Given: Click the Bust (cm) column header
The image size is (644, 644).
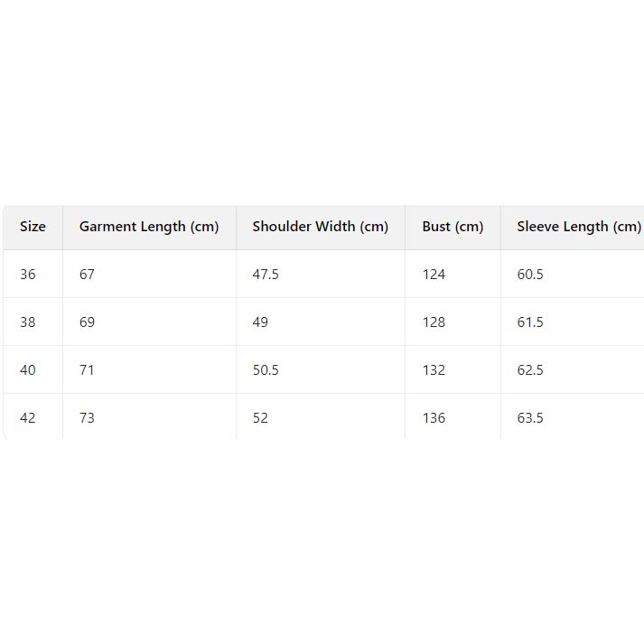Looking at the screenshot, I should coord(453,227).
